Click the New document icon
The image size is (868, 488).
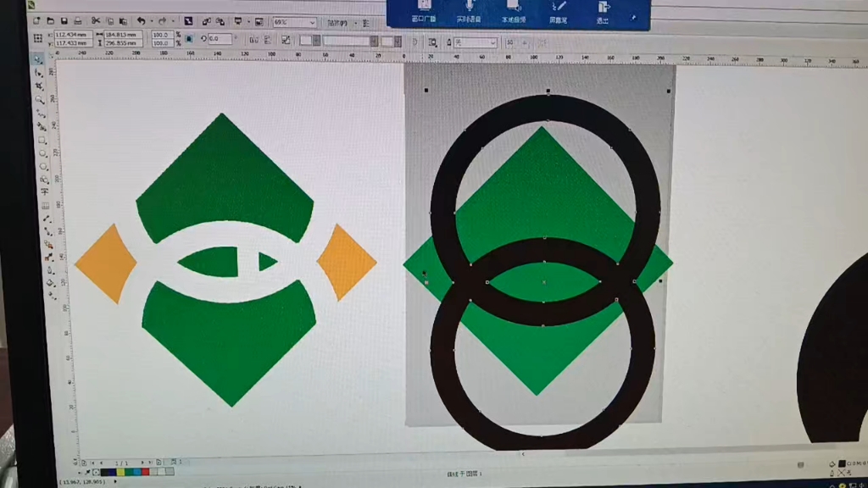pyautogui.click(x=36, y=21)
